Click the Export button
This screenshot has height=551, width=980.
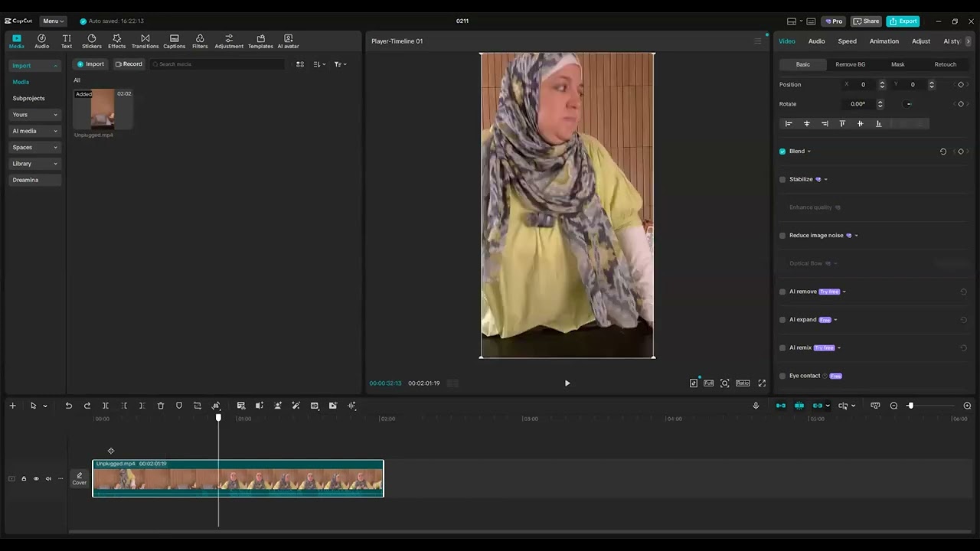pyautogui.click(x=903, y=21)
